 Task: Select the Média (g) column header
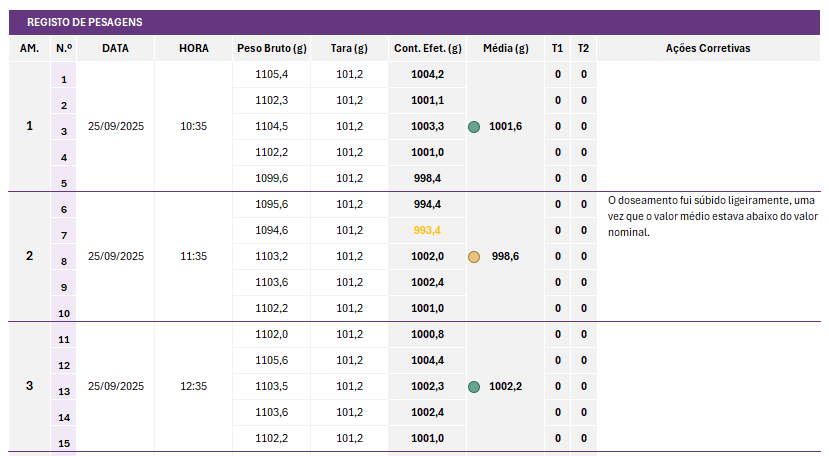tap(505, 48)
